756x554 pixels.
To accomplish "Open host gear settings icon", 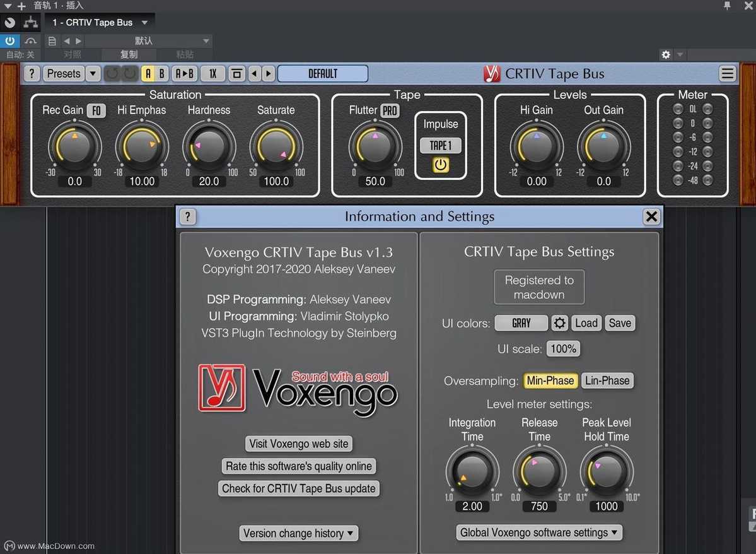I will point(666,54).
